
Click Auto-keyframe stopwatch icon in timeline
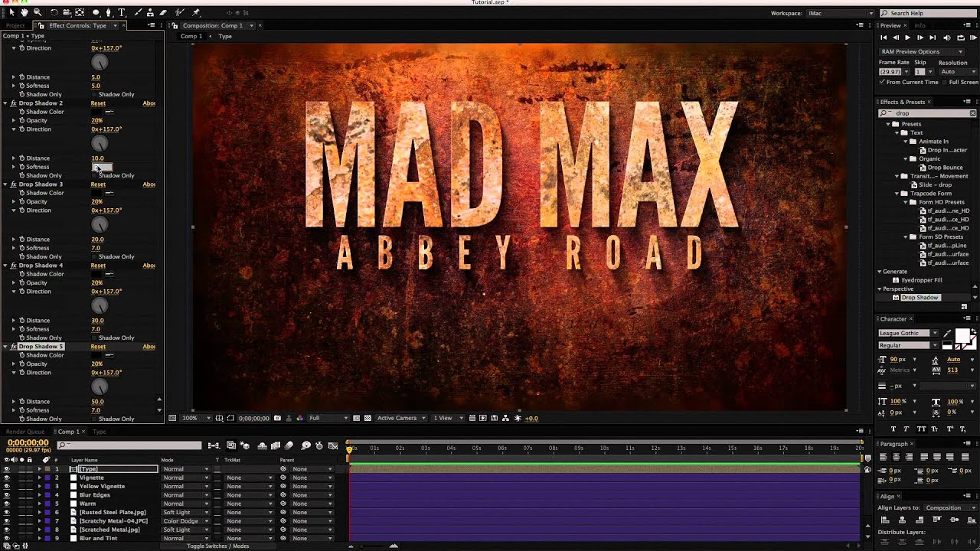point(318,445)
